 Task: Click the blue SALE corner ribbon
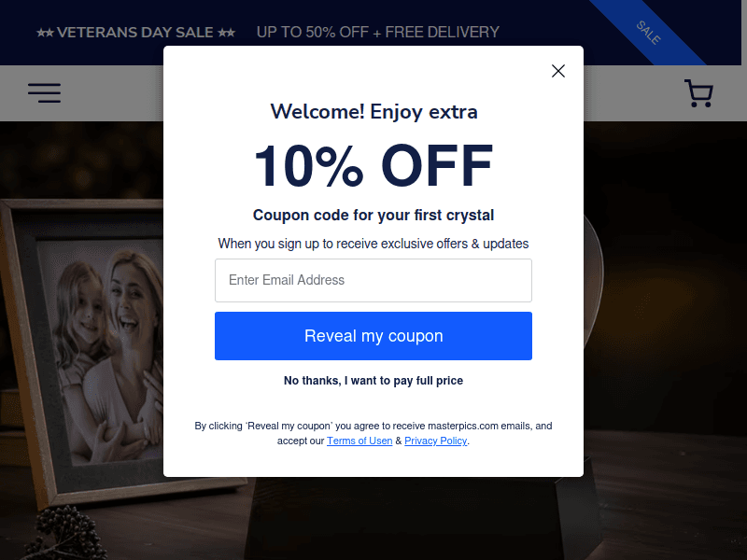coord(648,33)
